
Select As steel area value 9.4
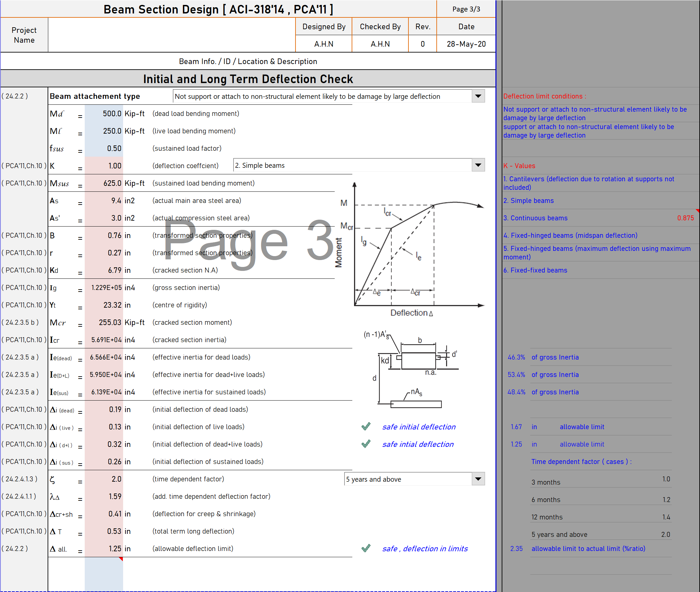[x=104, y=201]
